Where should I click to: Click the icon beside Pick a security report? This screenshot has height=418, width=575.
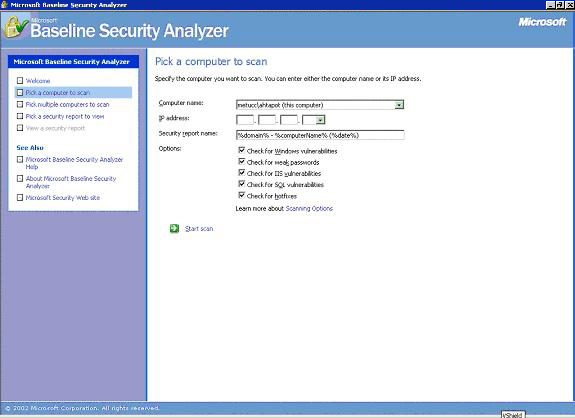point(20,116)
